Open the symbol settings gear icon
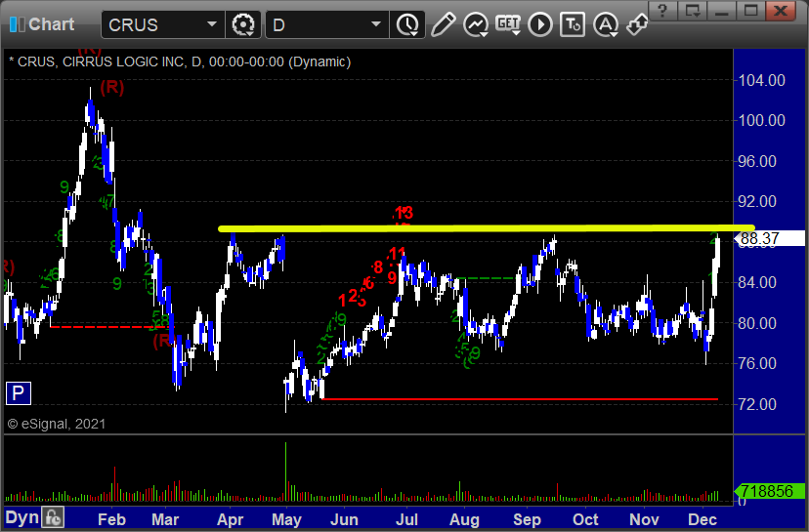This screenshot has width=809, height=532. [243, 24]
